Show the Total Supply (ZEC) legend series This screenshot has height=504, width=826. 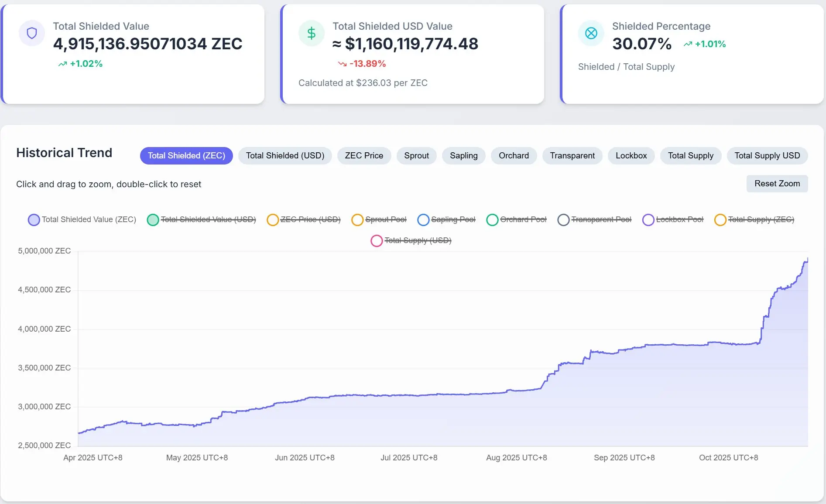click(754, 219)
